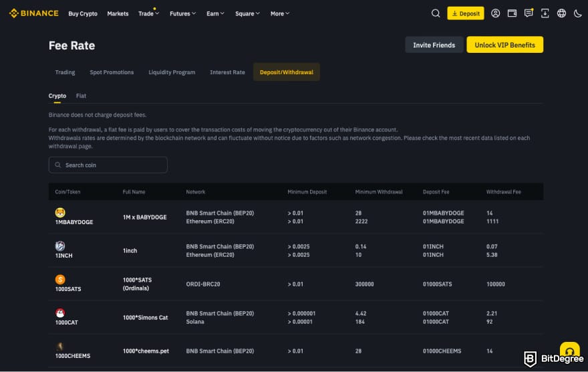
Task: Click the 1INCH token label
Action: 63,256
